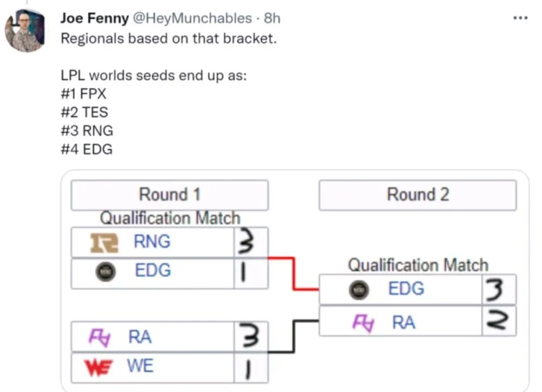
Task: Select the Round 1 bracket header
Action: click(x=170, y=194)
